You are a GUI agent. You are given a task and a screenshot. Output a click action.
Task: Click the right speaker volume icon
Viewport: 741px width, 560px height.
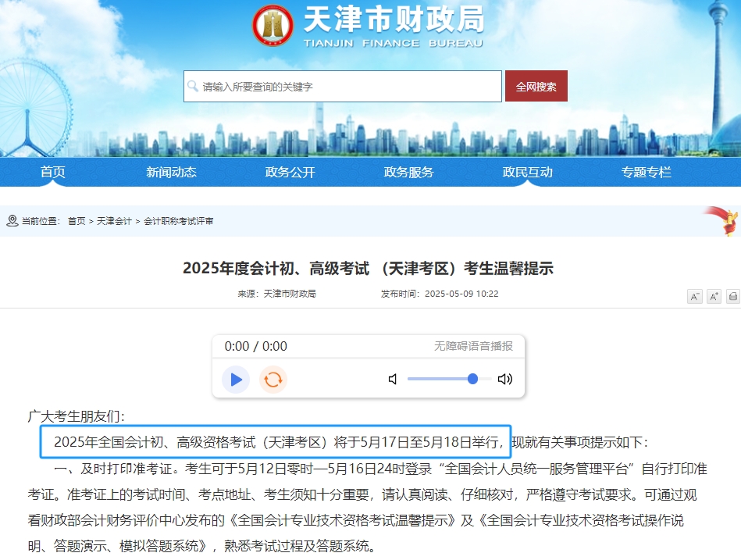tap(506, 378)
